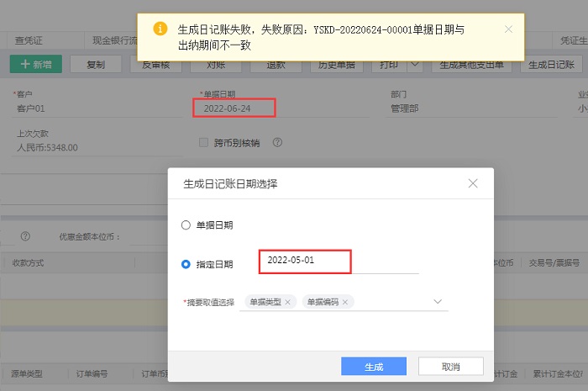Screen dimensions: 588x391
Task: Click the help icon next to 跨币别核销
Action: pyautogui.click(x=277, y=143)
